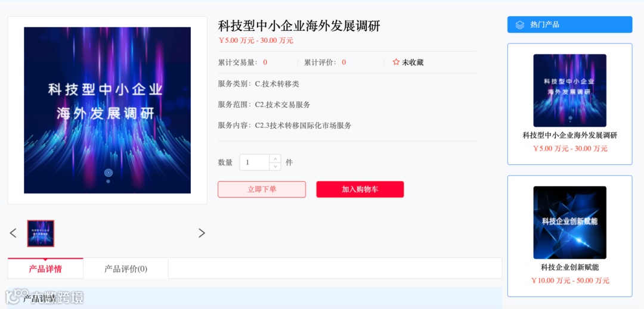
Task: Increase quantity with the up arrow
Action: (x=275, y=158)
